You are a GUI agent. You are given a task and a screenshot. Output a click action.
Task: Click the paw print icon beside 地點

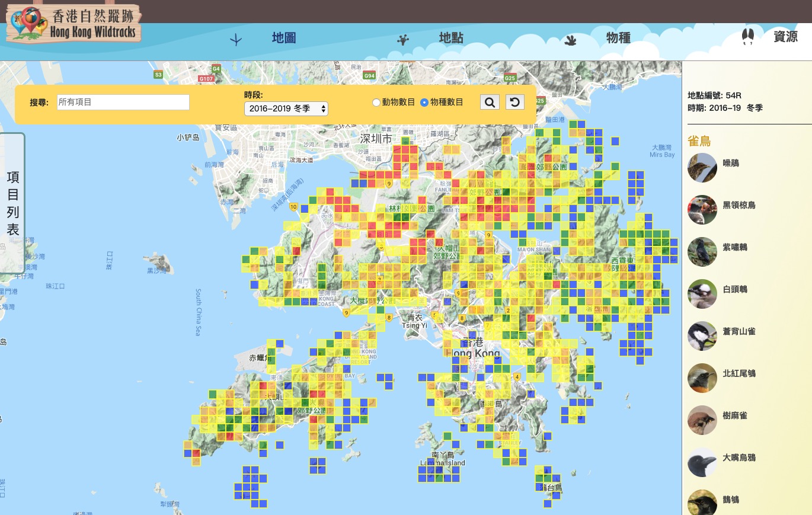pos(403,40)
